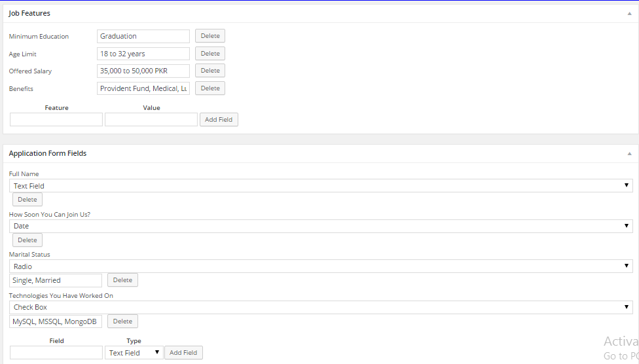The width and height of the screenshot is (639, 364).
Task: Click the 18 to 32 years input
Action: pyautogui.click(x=143, y=54)
